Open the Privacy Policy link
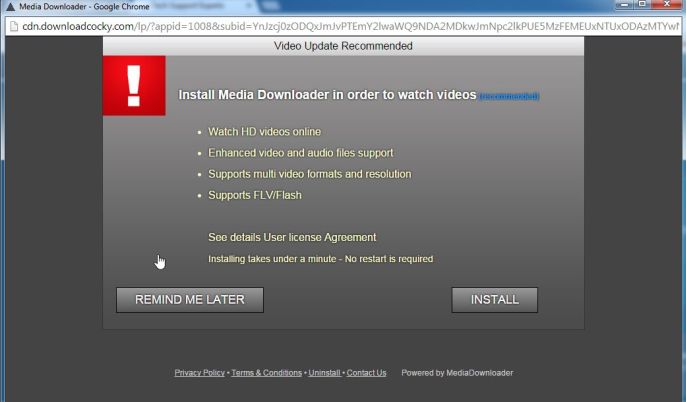Image resolution: width=686 pixels, height=402 pixels. [x=200, y=373]
